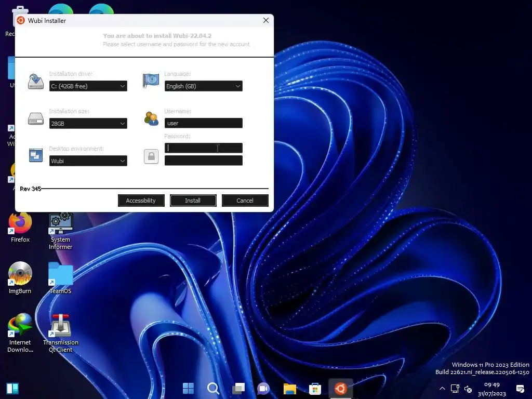Focus the first Password field

(x=203, y=148)
